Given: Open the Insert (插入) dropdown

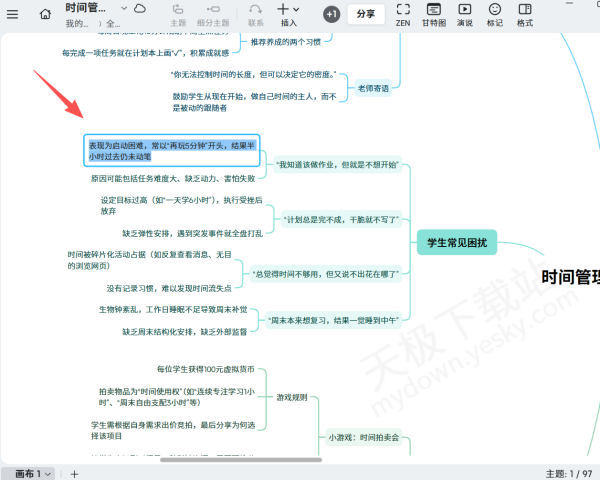Looking at the screenshot, I should click(288, 14).
